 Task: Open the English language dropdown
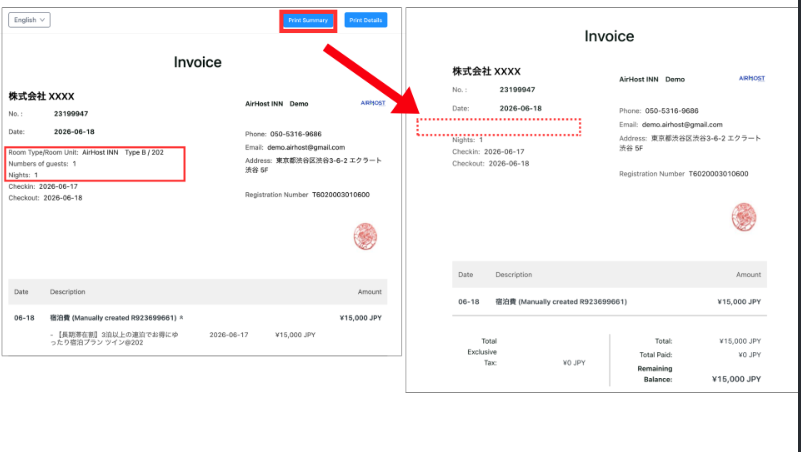29,20
